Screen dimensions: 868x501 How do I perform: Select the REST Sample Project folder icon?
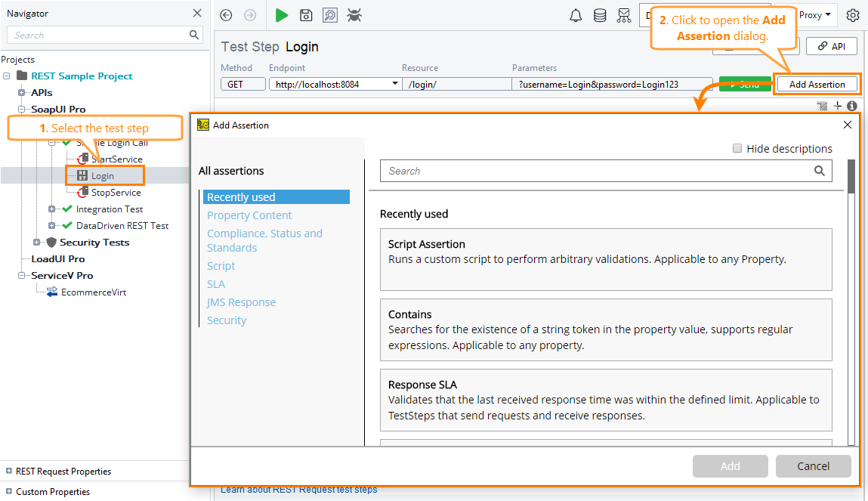pyautogui.click(x=22, y=76)
